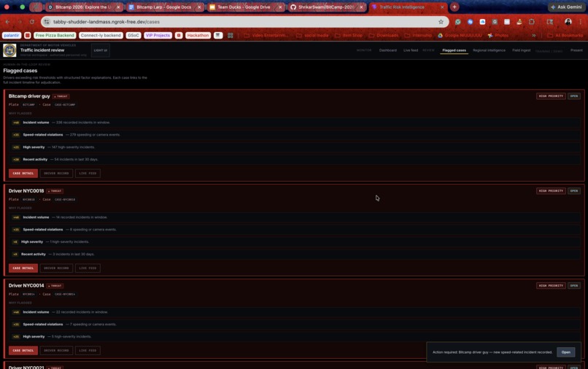Open Case Detail for Driver NYC0018
Viewport: 588px width, 369px height.
click(23, 268)
